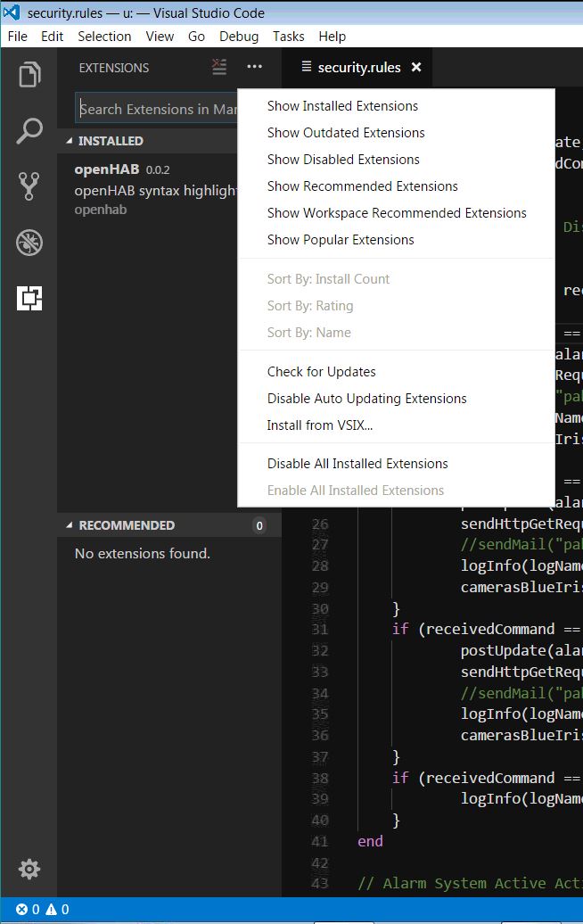Choose Show Outdated Extensions menu entry
The height and width of the screenshot is (924, 583).
(346, 133)
